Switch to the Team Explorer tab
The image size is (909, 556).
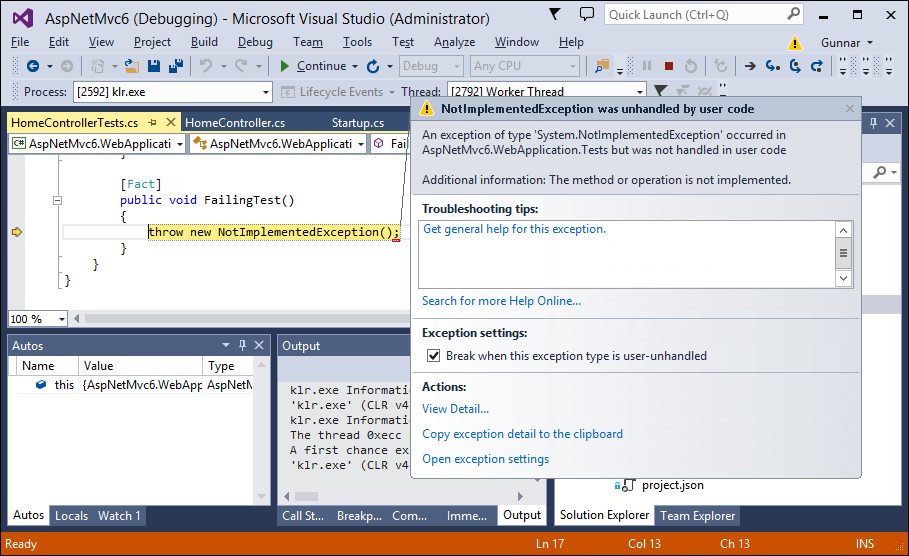coord(697,515)
